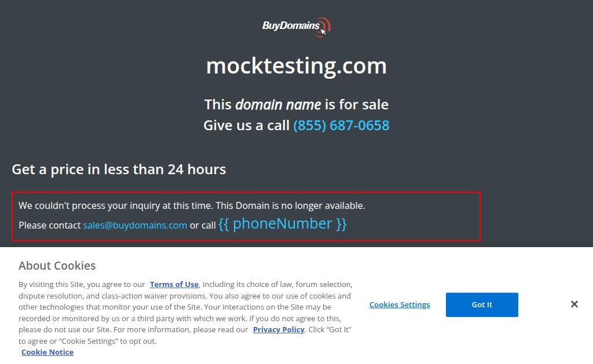Click the 'Please contact' text in error box
Viewport: 593px width, 364px height.
pos(50,225)
